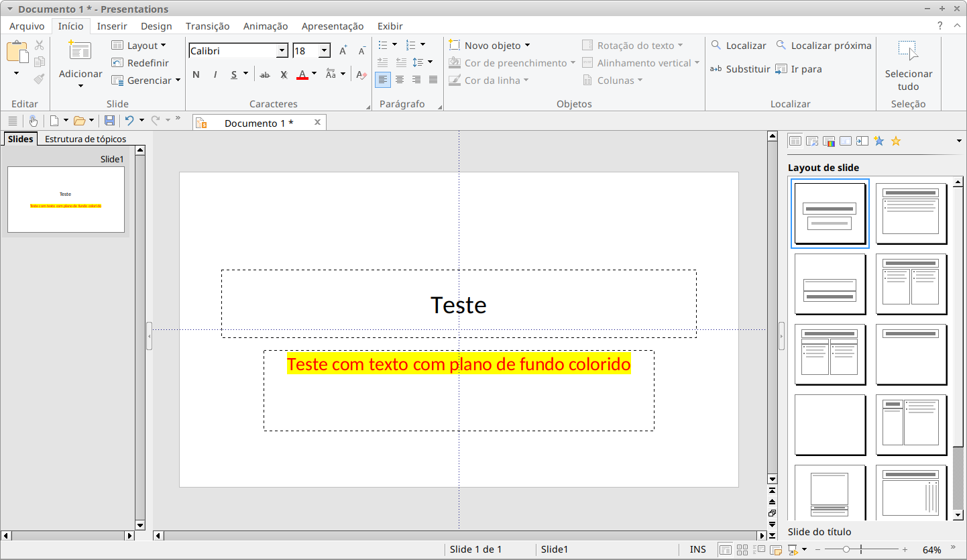This screenshot has height=560, width=967.
Task: Switch to Estrutura de tópicos tab
Action: coord(85,139)
